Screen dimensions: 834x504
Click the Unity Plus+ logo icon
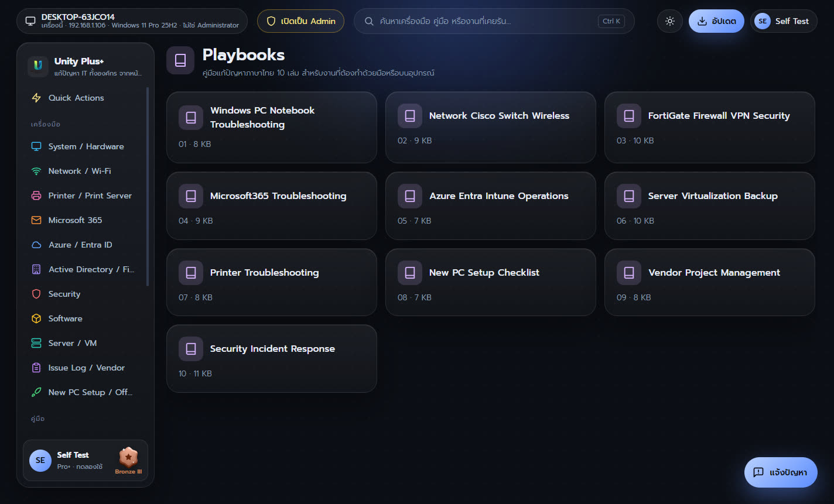tap(38, 66)
